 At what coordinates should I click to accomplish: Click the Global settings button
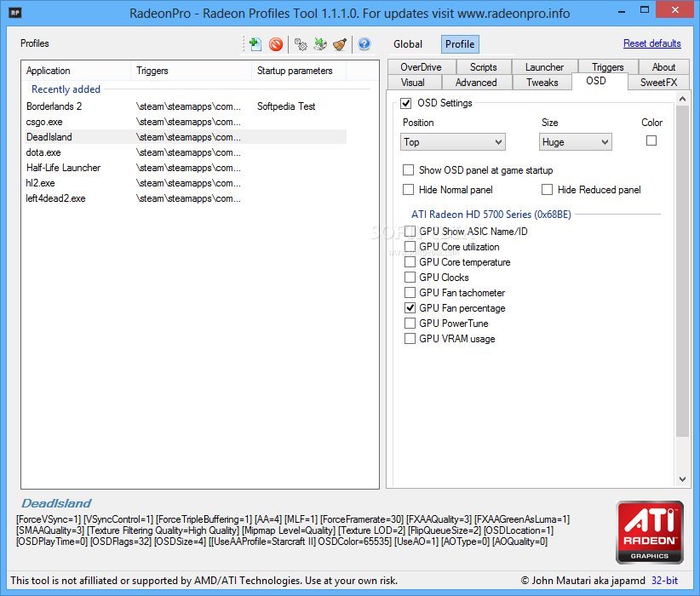tap(408, 44)
